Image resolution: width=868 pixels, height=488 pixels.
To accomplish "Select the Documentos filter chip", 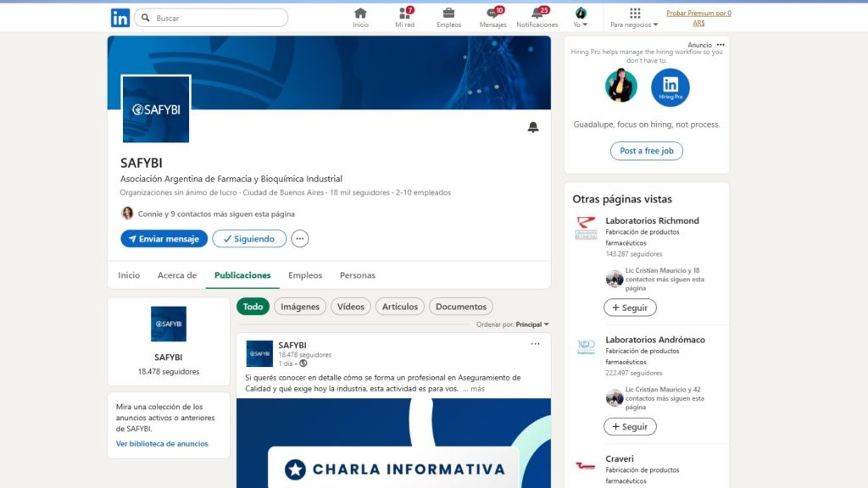I will (x=460, y=307).
